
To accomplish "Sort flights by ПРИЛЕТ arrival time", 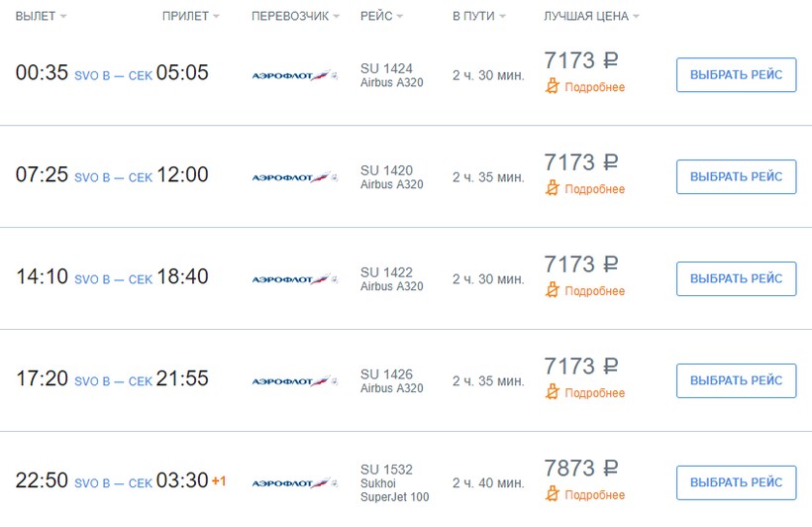I will [x=190, y=17].
